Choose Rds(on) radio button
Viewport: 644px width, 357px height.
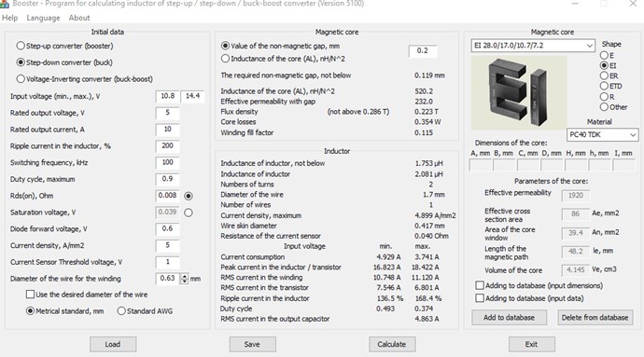[x=189, y=196]
